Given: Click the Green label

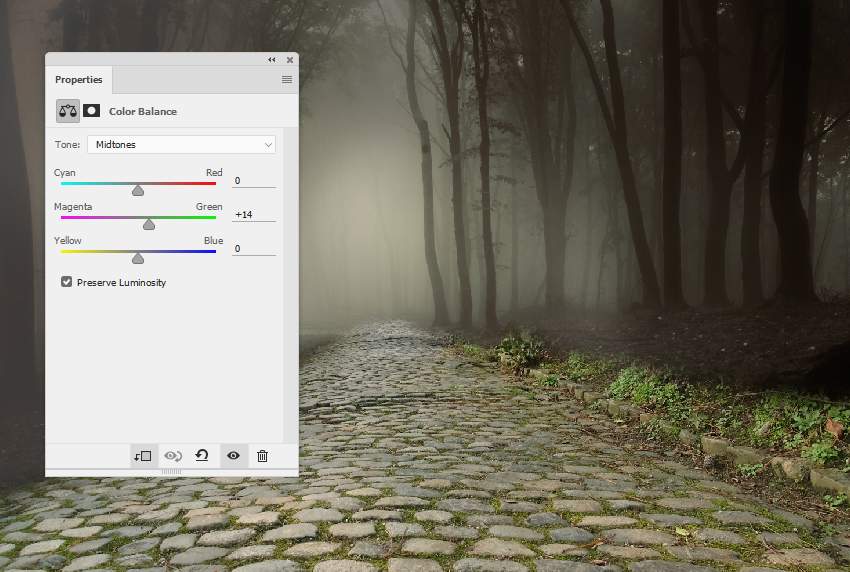Looking at the screenshot, I should pos(209,207).
